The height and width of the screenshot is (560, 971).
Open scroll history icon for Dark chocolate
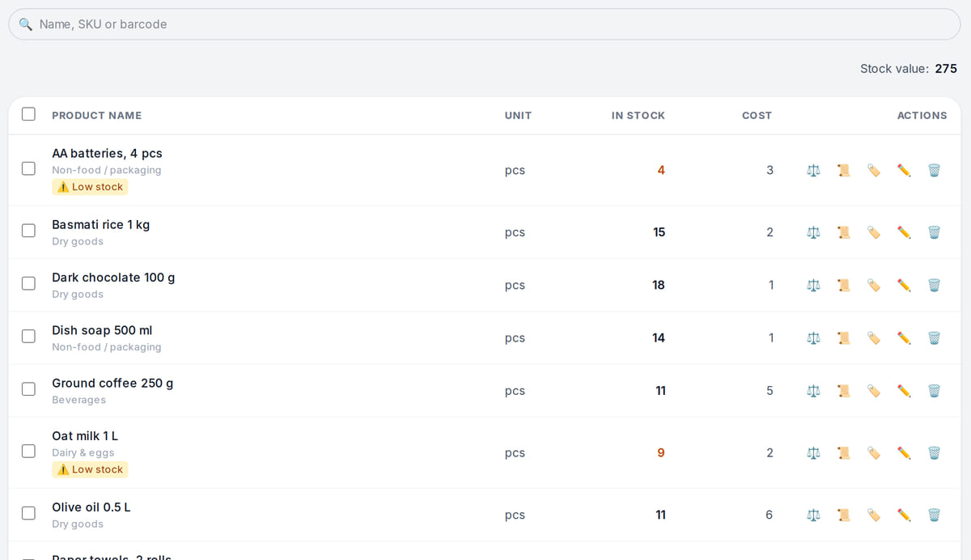tap(844, 285)
